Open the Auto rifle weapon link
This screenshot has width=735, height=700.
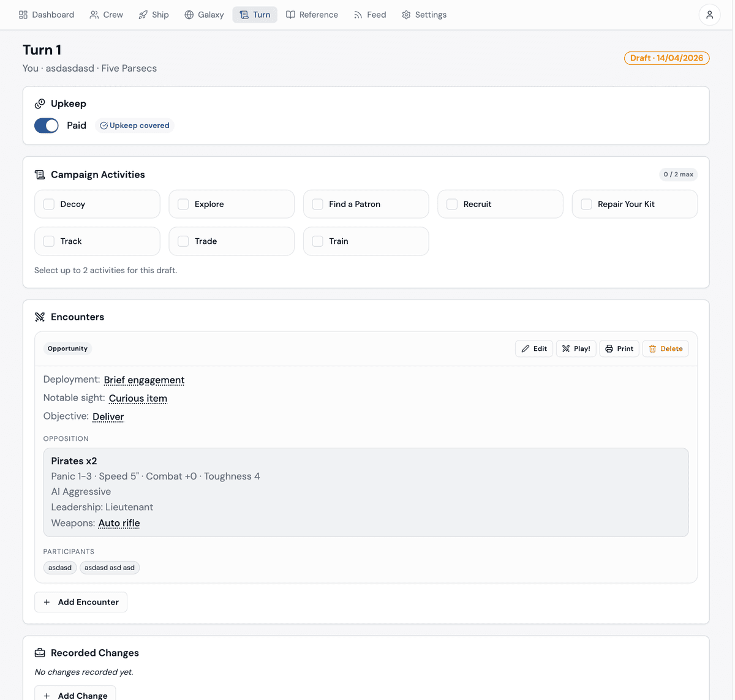tap(119, 523)
